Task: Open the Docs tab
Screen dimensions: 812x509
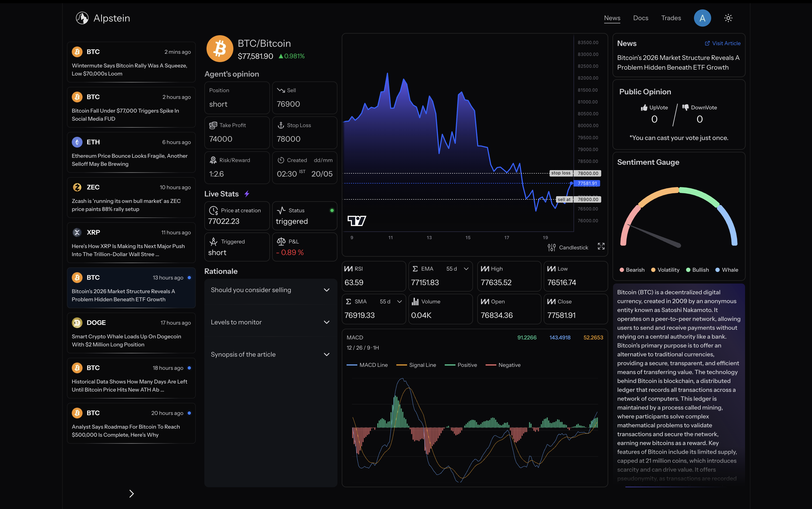Action: (640, 18)
